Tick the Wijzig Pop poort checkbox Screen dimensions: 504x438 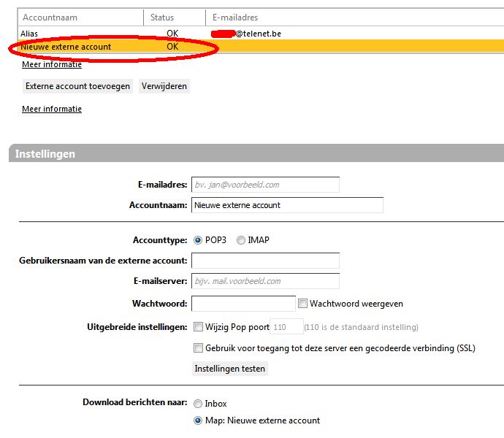[x=198, y=327]
